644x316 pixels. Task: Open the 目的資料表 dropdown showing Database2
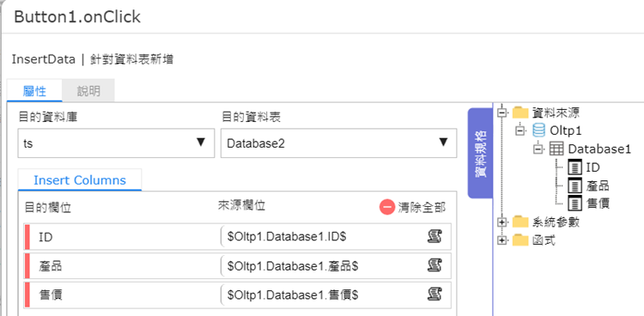(x=338, y=143)
